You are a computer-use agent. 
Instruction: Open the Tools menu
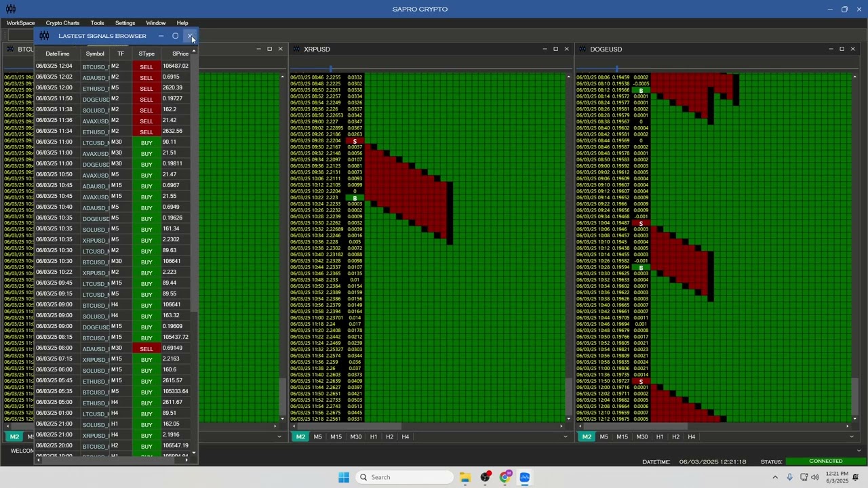[x=97, y=23]
